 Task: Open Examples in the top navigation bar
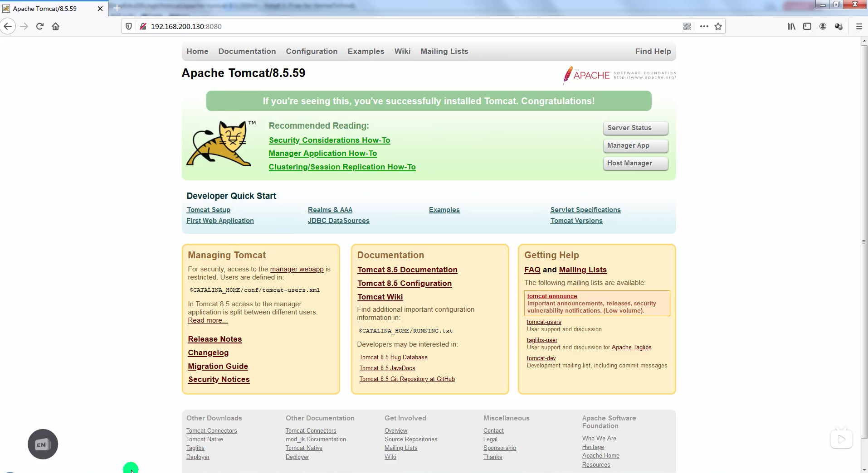pyautogui.click(x=366, y=51)
